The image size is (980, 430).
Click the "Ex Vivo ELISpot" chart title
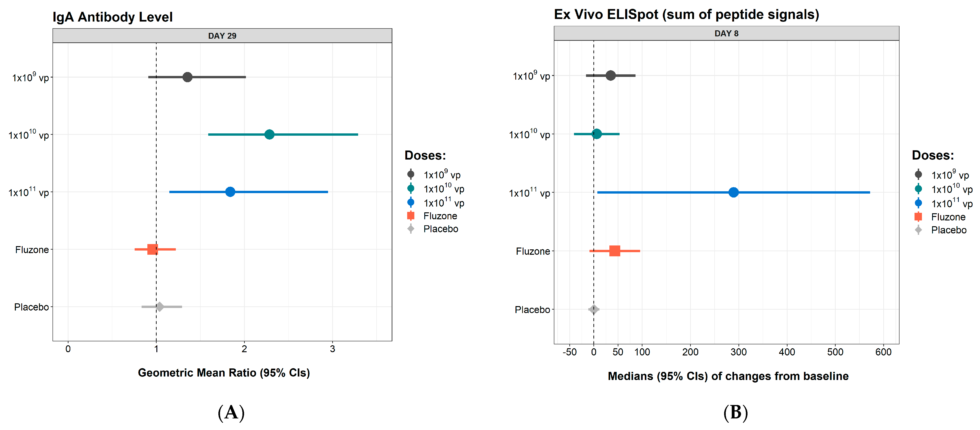click(686, 15)
